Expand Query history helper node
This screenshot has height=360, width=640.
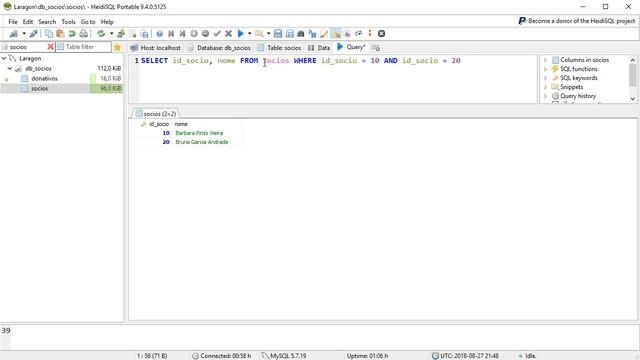tap(545, 96)
